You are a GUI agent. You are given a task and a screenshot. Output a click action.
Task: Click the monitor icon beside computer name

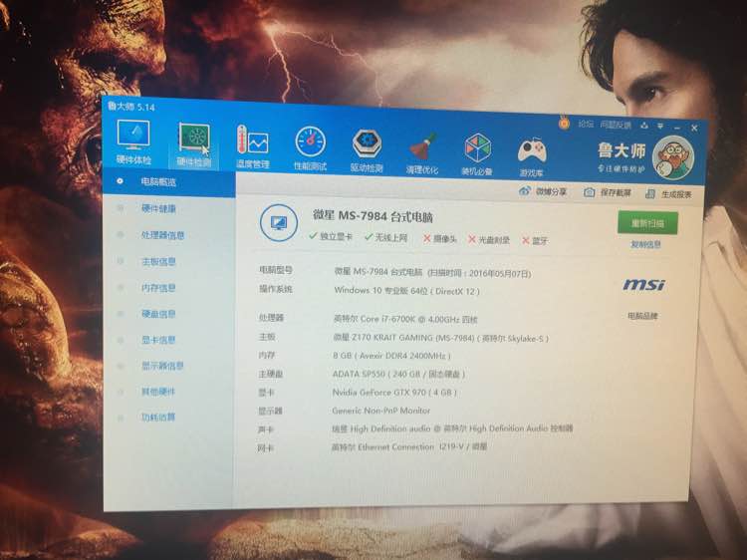point(279,222)
